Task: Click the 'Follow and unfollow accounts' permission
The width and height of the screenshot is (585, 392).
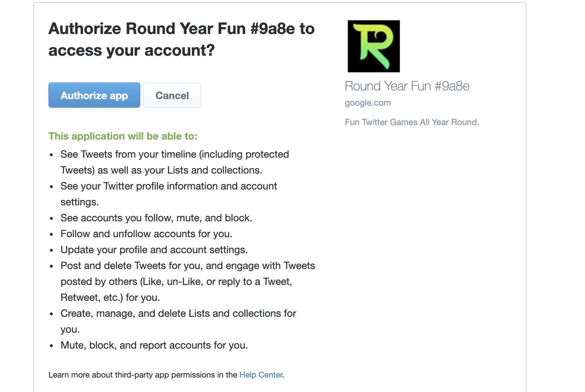Action: click(x=146, y=234)
